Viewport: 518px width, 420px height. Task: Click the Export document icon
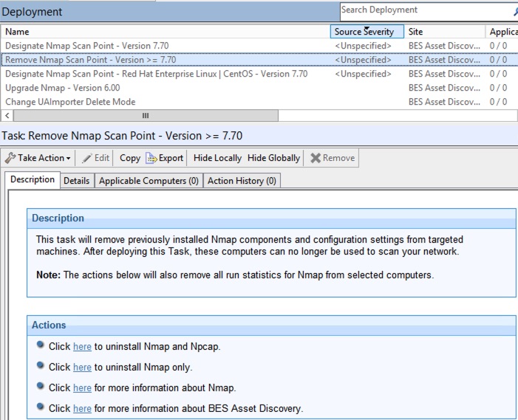pos(151,158)
